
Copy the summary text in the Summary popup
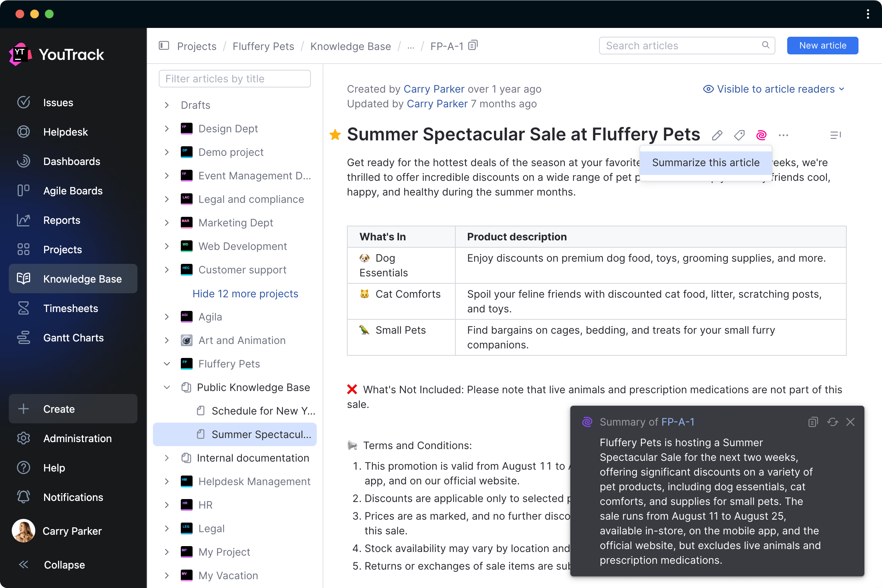(x=813, y=422)
